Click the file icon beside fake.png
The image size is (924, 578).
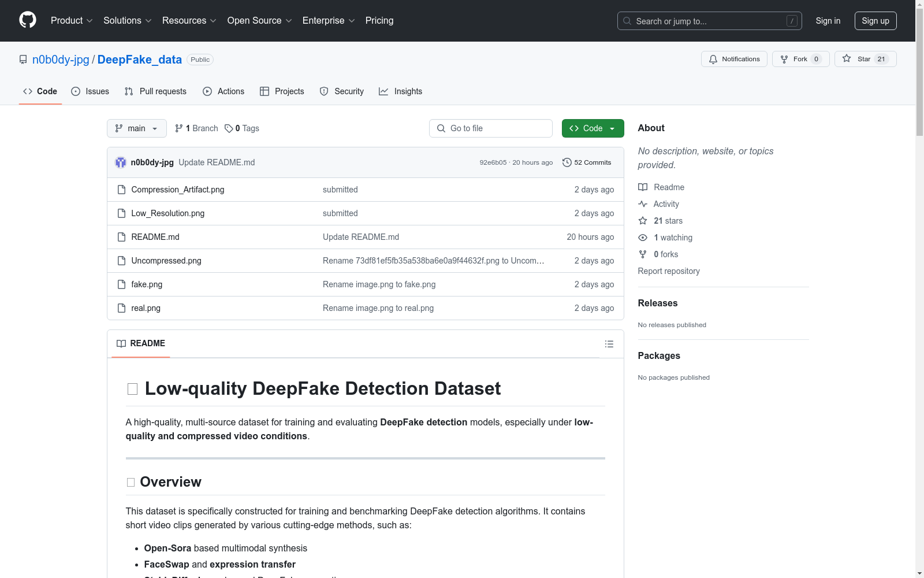(x=121, y=284)
